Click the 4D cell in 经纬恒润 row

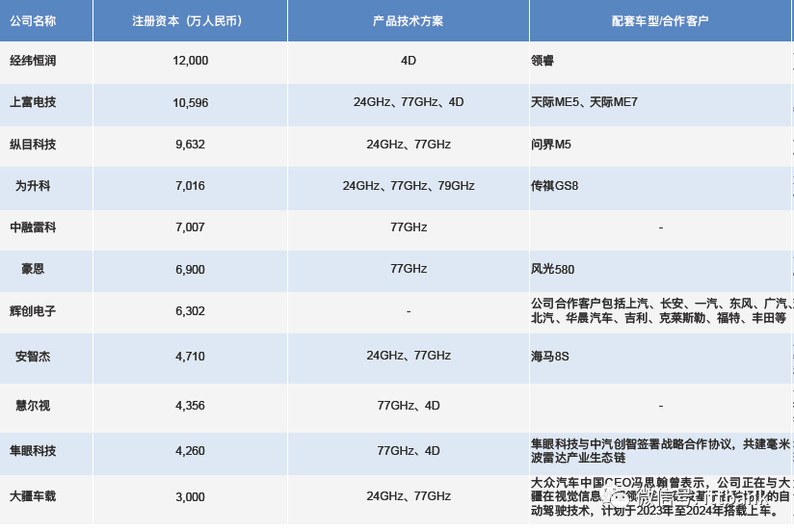[409, 61]
